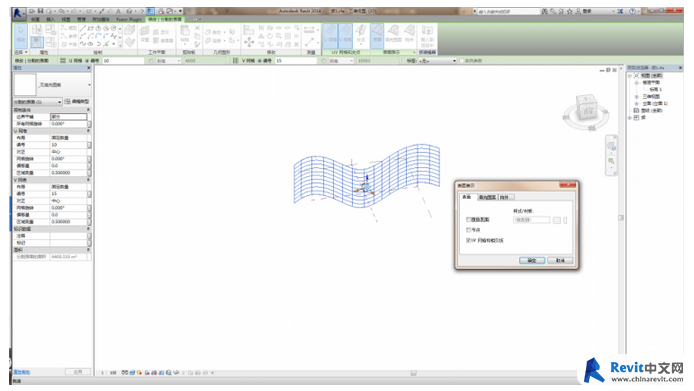Viewport: 694px width, 391px height.
Task: Enable the Nodes checkbox in dialog
Action: click(x=468, y=230)
